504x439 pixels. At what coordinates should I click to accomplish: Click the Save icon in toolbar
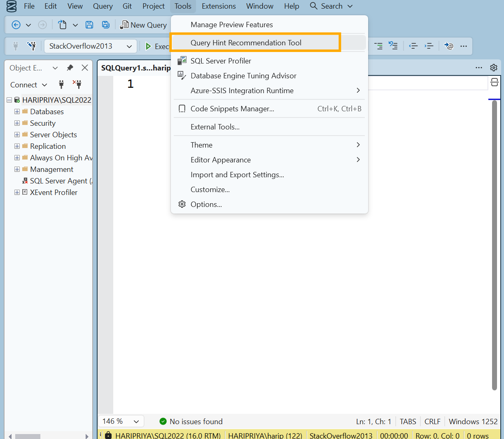click(89, 25)
